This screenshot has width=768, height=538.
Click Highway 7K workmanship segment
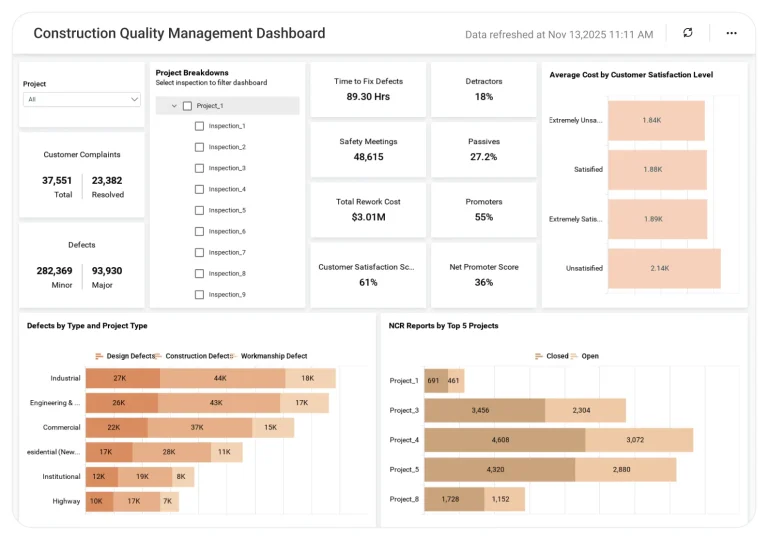pos(169,501)
